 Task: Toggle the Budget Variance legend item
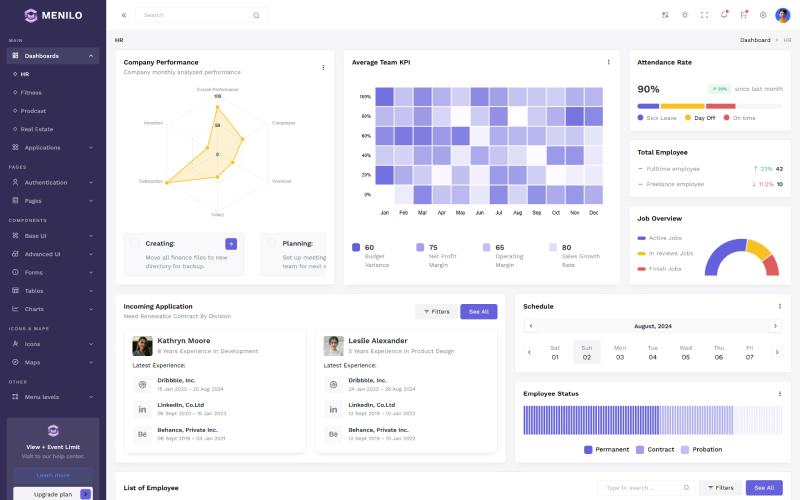pyautogui.click(x=357, y=247)
